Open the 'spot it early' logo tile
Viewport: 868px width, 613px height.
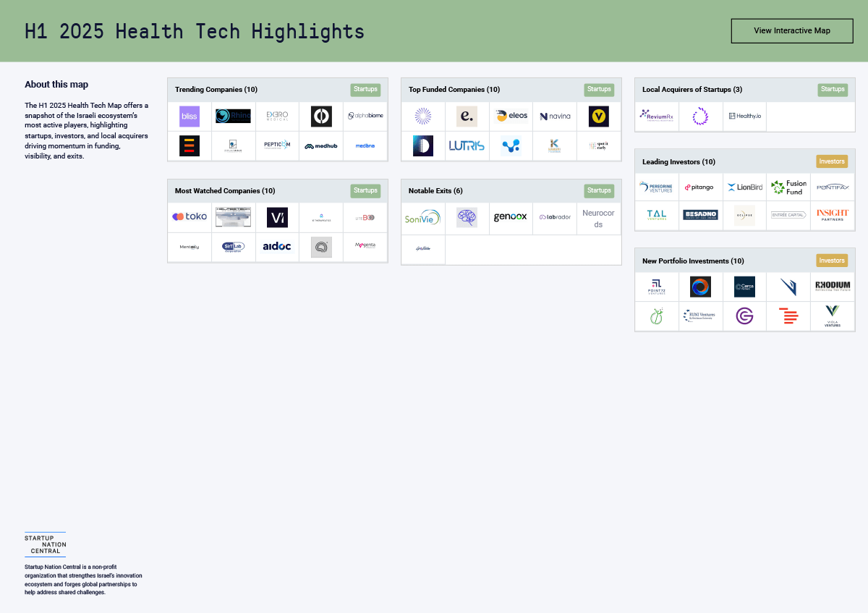click(x=599, y=145)
